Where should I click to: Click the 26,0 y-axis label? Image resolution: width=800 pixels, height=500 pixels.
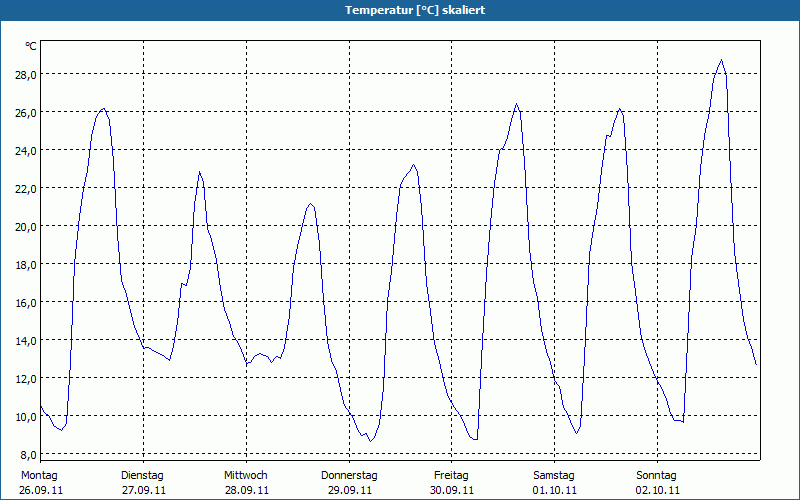point(26,113)
